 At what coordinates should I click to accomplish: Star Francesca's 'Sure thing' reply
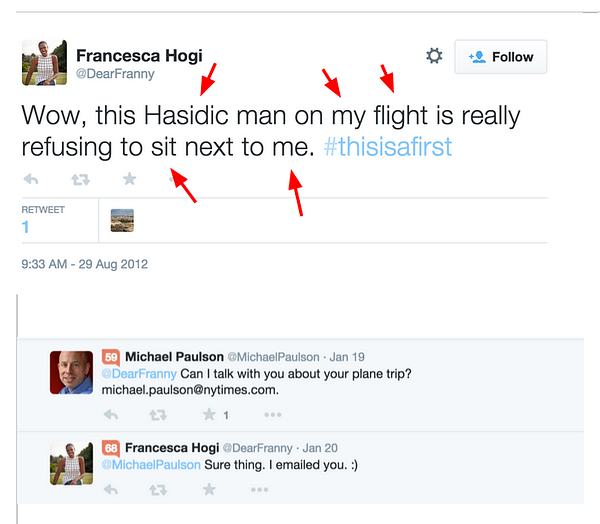pyautogui.click(x=209, y=489)
